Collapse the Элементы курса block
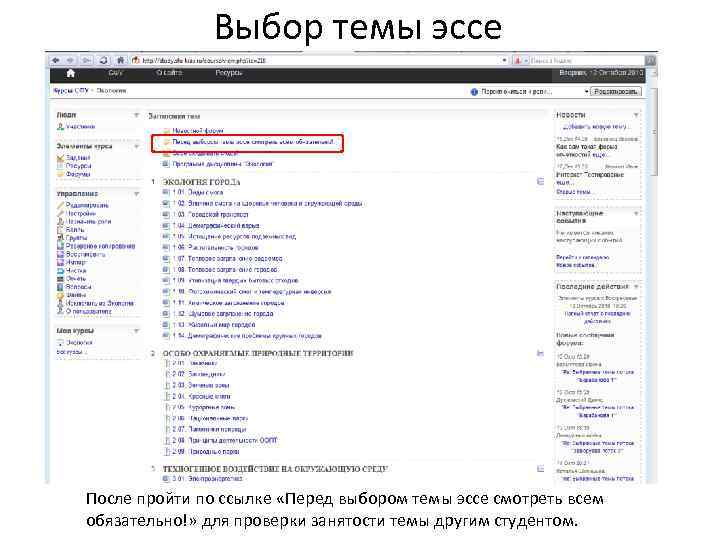This screenshot has width=720, height=540. pos(136,146)
